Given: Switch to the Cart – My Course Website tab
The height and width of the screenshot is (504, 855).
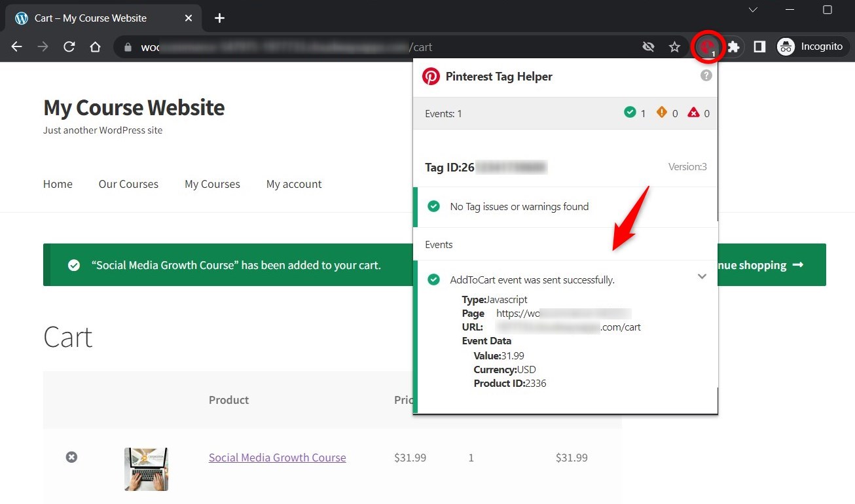Looking at the screenshot, I should pyautogui.click(x=92, y=18).
